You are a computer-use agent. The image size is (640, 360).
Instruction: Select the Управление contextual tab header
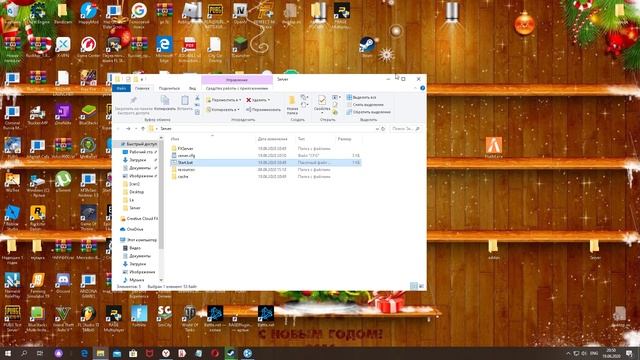point(237,80)
